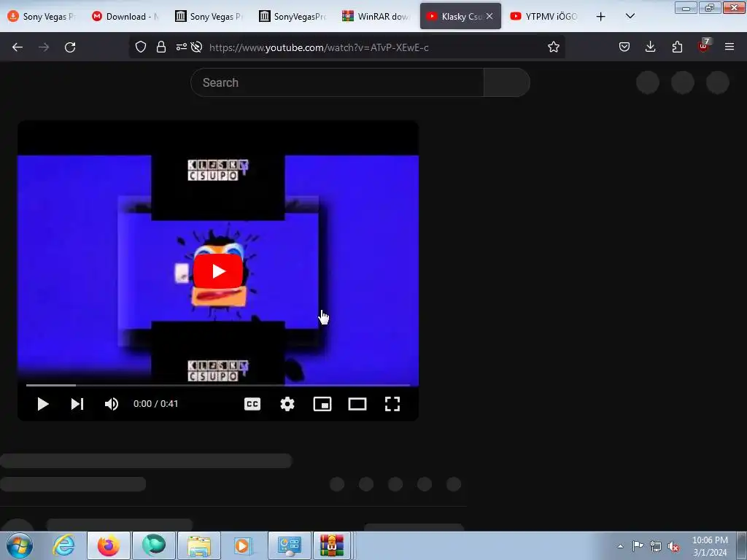The height and width of the screenshot is (560, 747).
Task: Reload the current YouTube page
Action: click(70, 47)
